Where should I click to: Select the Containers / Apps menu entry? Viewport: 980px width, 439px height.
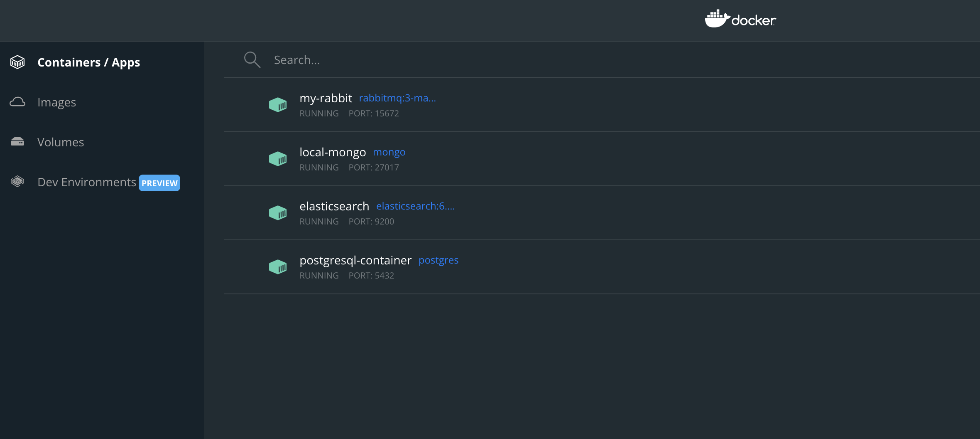(89, 62)
